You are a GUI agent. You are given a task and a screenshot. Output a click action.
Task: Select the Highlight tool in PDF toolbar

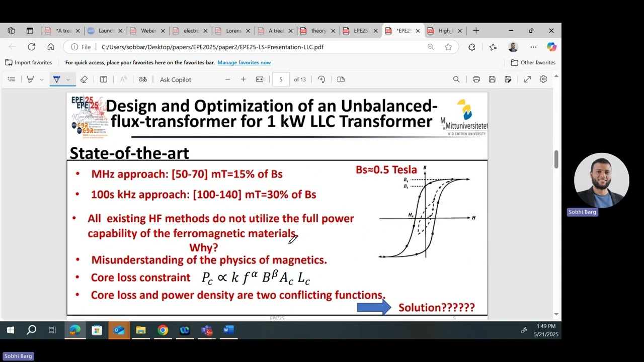point(30,79)
